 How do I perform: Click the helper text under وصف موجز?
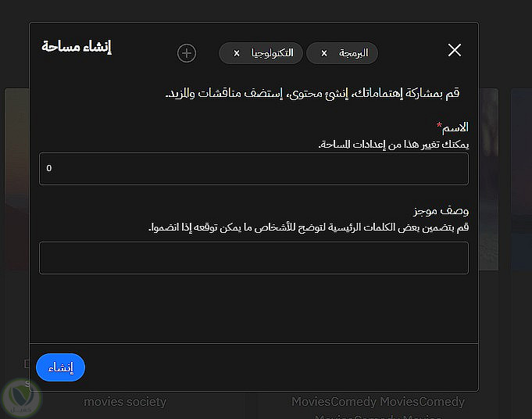pyautogui.click(x=309, y=227)
